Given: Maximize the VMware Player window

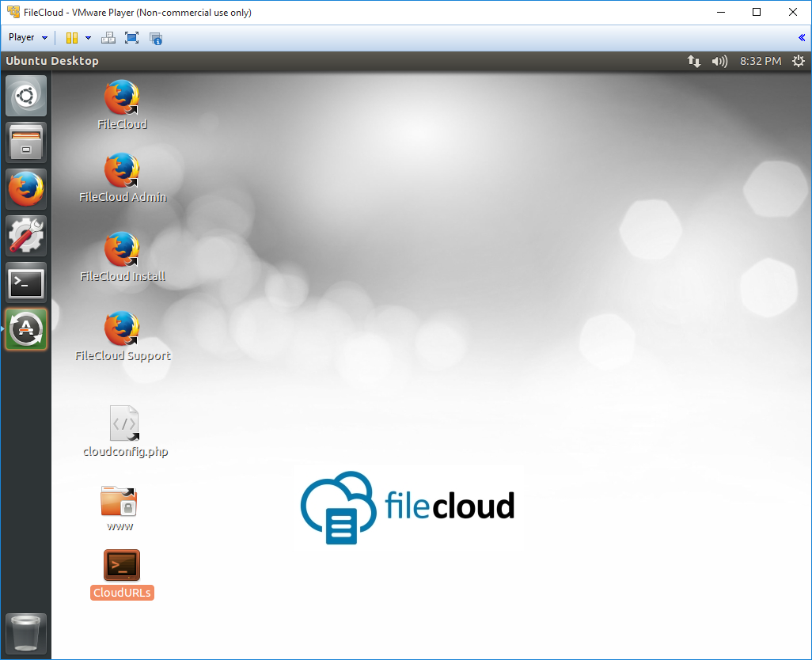Looking at the screenshot, I should tap(757, 12).
